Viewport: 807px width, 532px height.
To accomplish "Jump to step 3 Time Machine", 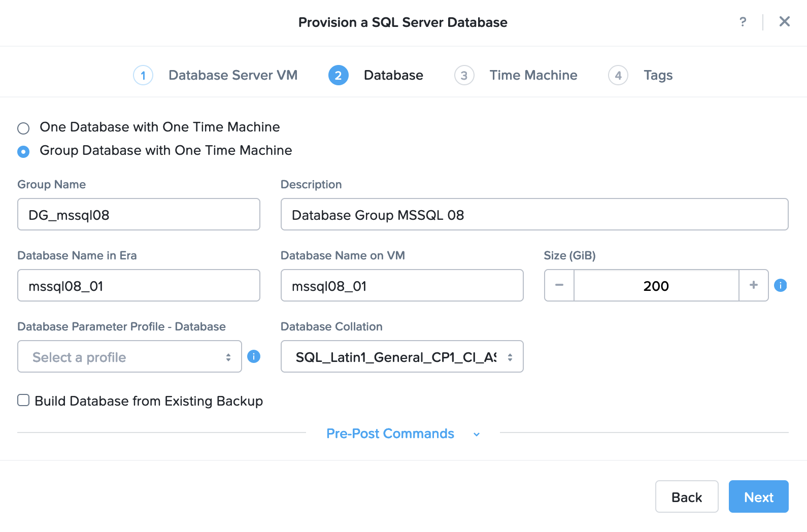I will [x=516, y=75].
